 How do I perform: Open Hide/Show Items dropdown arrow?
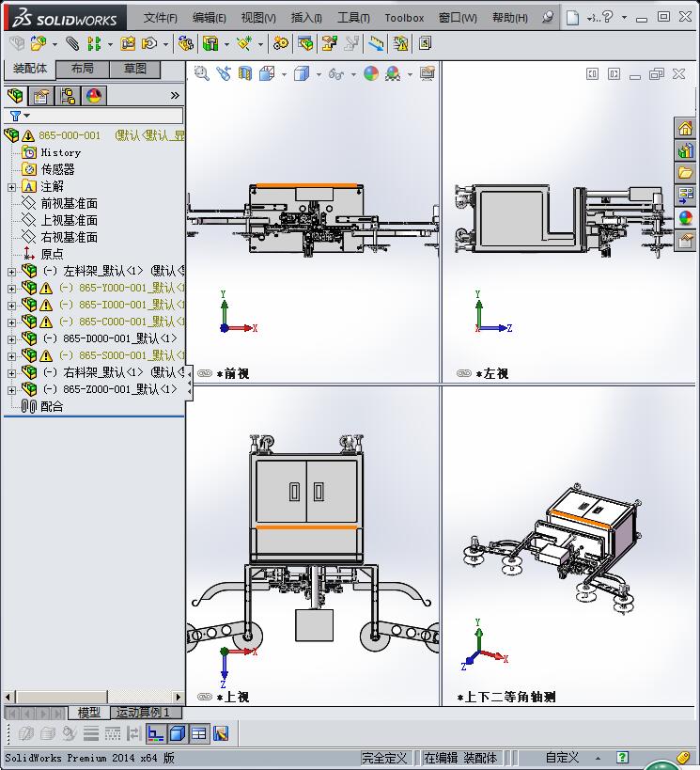(353, 74)
